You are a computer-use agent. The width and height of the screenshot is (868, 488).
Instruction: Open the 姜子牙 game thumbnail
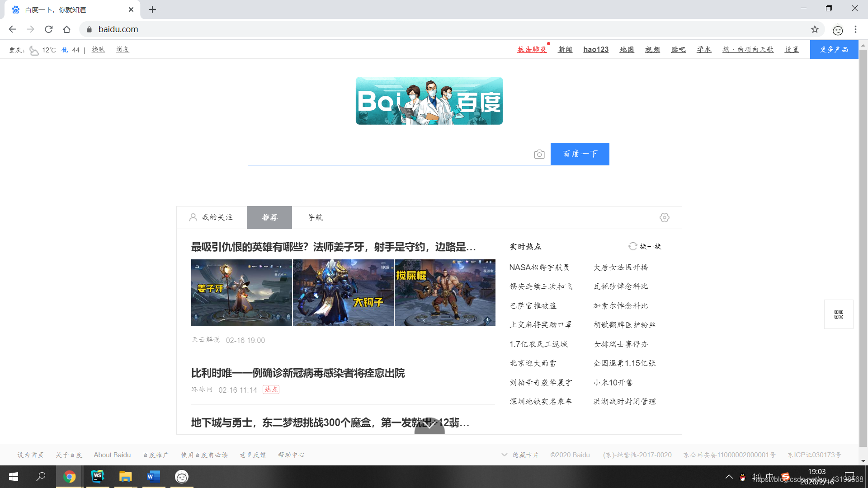click(241, 293)
